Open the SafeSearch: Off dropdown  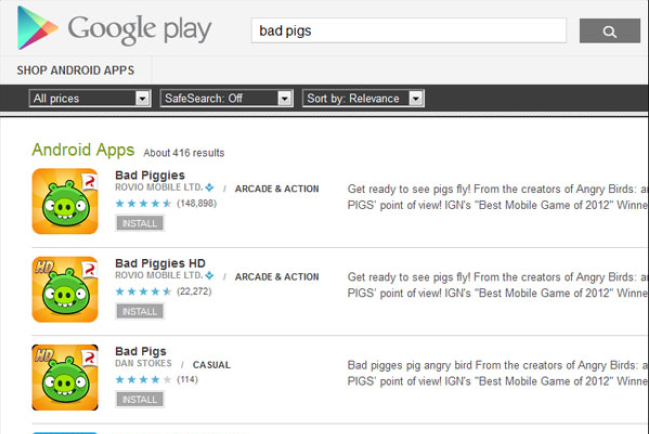point(226,98)
